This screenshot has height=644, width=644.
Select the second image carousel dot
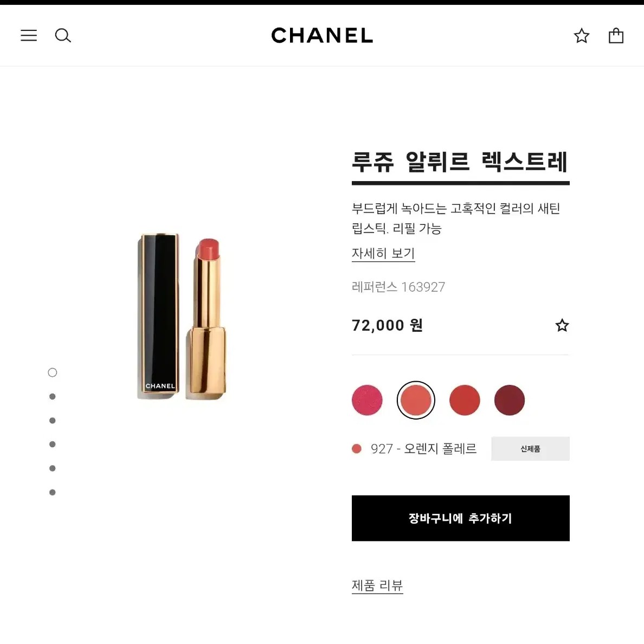point(52,396)
